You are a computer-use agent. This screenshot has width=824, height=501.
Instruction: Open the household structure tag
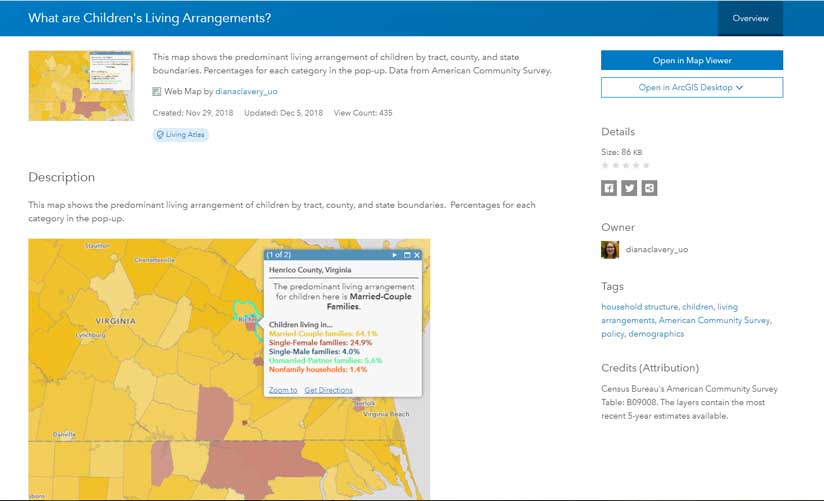(x=640, y=307)
